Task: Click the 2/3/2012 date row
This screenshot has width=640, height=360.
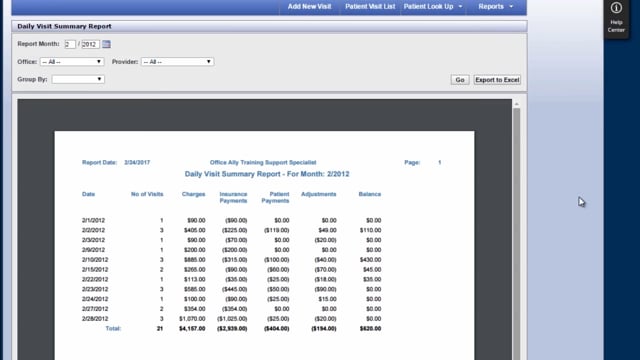Action: [231, 240]
